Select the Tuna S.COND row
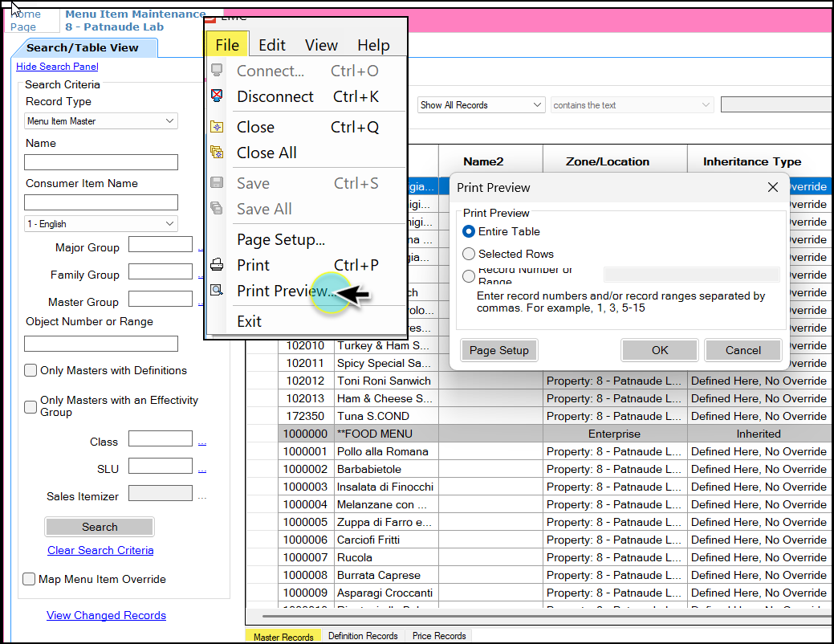Viewport: 834px width, 644px height. 539,416
